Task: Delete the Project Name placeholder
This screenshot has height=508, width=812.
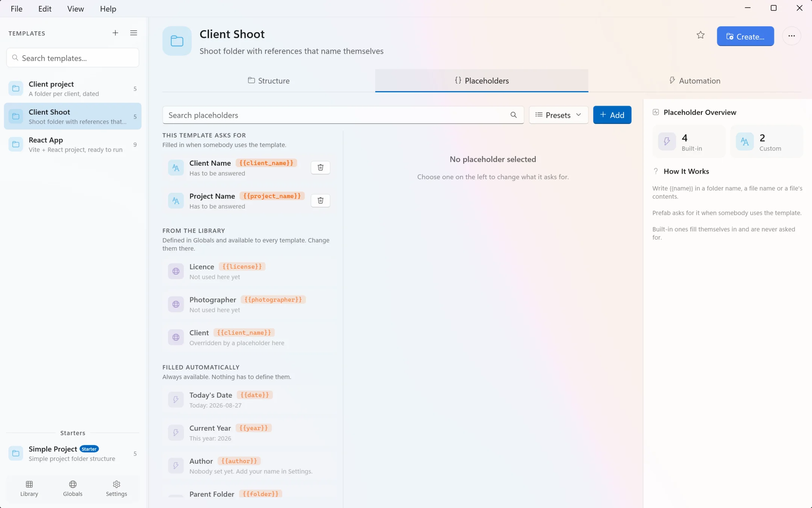Action: pos(320,201)
